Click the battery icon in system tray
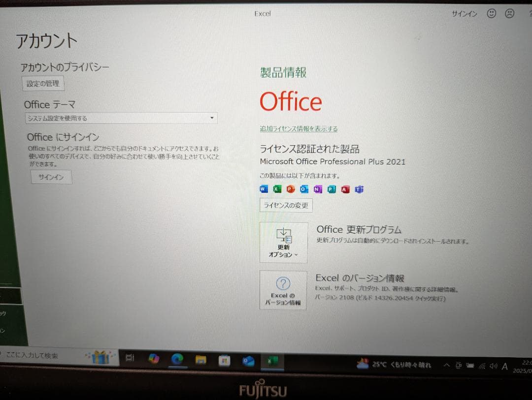The width and height of the screenshot is (532, 400). point(470,366)
